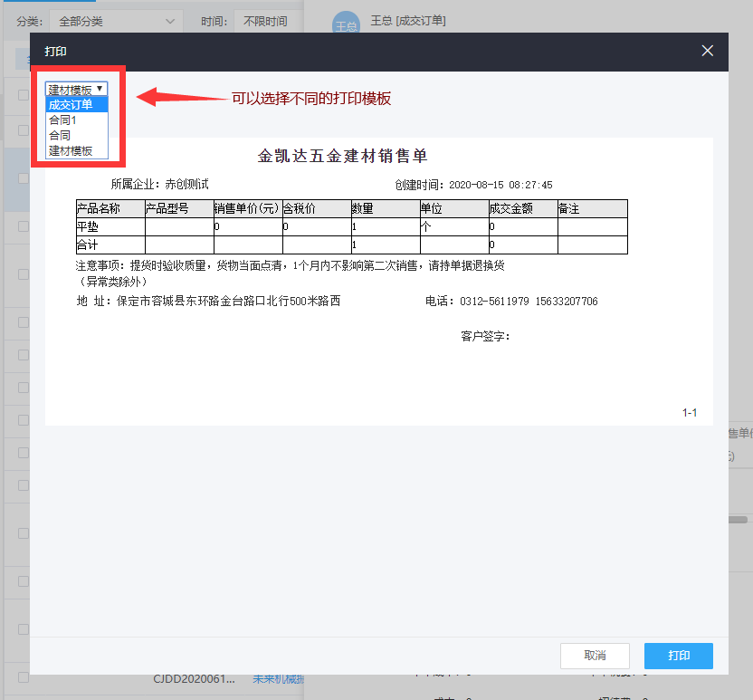Click the 成交金额 column header
Screen dimensions: 753x700
pos(523,208)
